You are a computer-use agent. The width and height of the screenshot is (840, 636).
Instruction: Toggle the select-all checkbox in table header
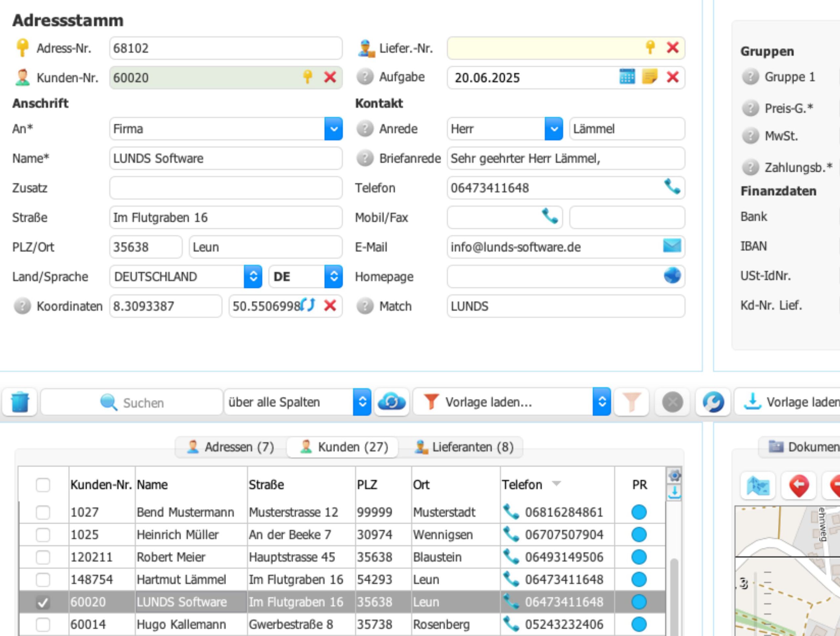[x=43, y=485]
